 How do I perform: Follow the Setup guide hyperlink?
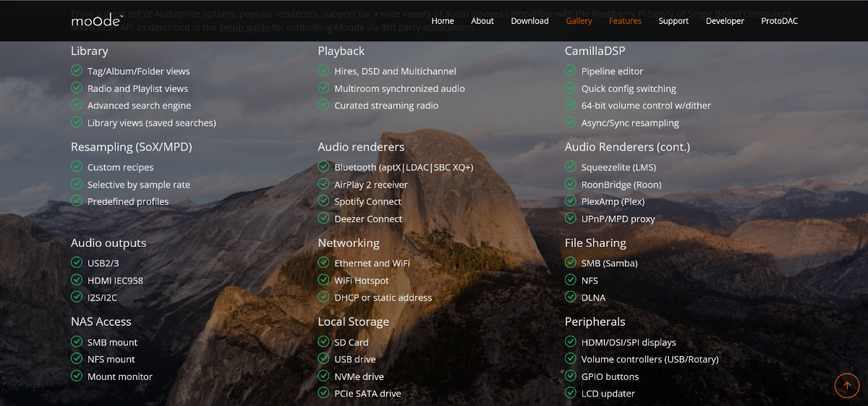244,28
